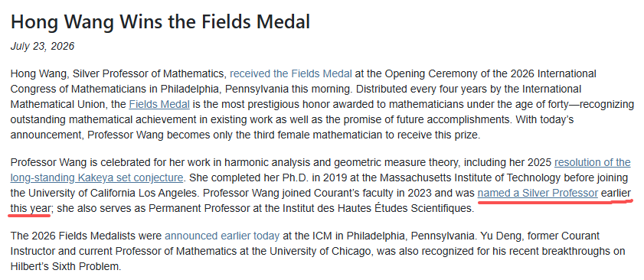
Task: Click the phrase "Hilbert's Sixth Problem"
Action: click(66, 266)
